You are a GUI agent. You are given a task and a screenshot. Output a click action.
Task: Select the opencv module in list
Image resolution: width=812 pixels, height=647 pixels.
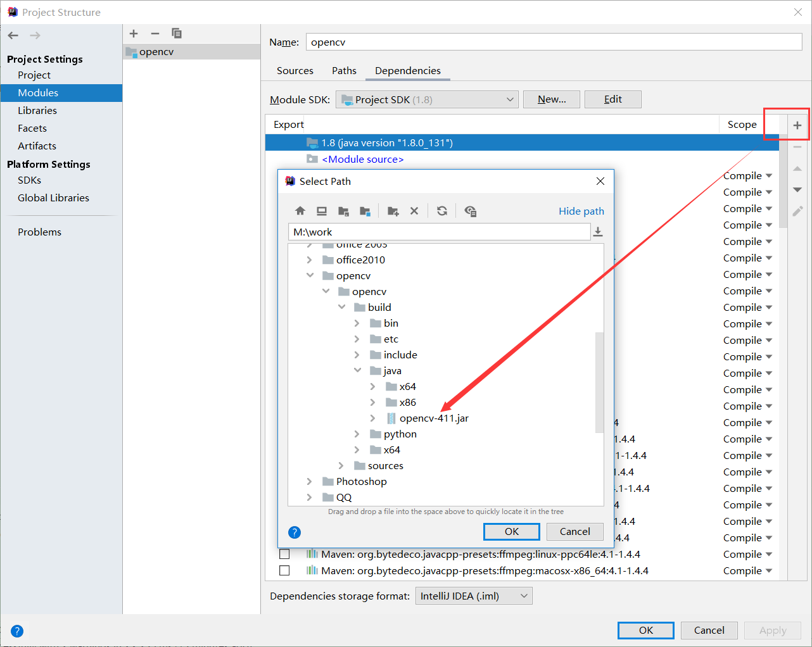tap(191, 51)
